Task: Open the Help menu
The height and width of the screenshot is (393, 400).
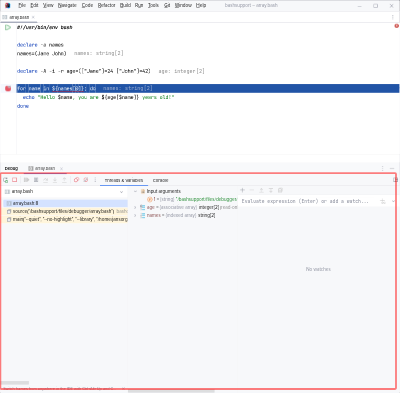Action: (201, 5)
